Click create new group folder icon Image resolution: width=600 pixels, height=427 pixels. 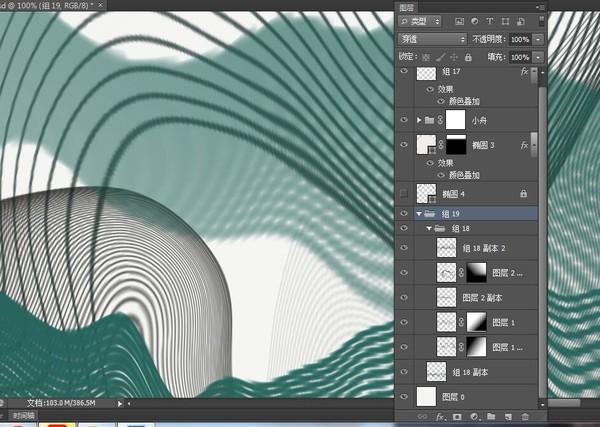point(491,416)
